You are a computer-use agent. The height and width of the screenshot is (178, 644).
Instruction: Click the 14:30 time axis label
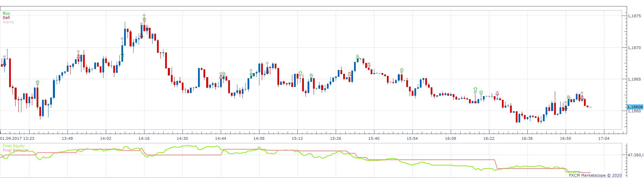point(182,138)
